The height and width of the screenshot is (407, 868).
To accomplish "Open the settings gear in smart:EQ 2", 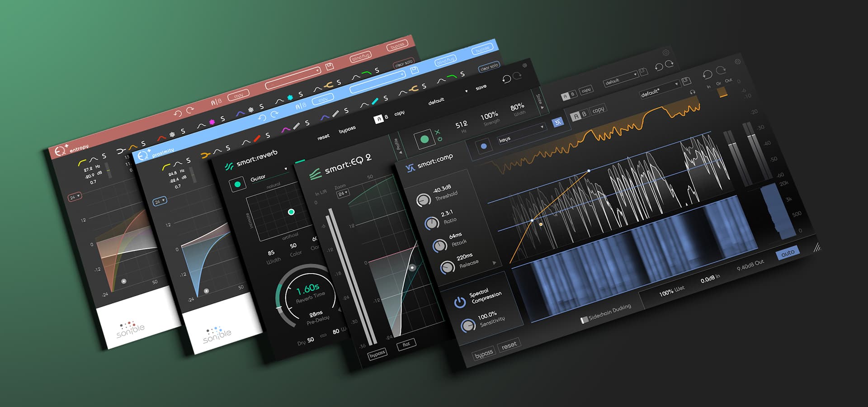I will (x=525, y=65).
